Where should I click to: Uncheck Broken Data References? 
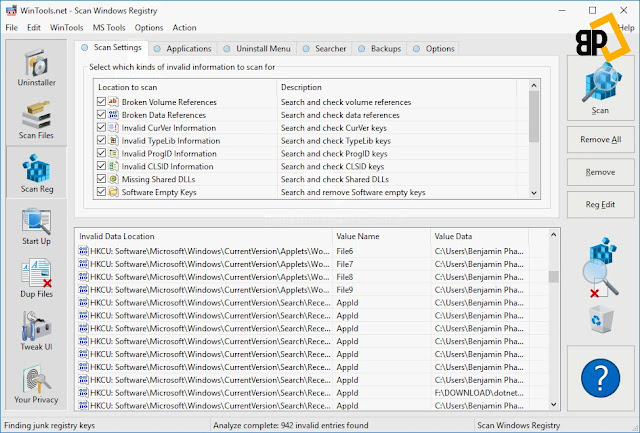(101, 115)
